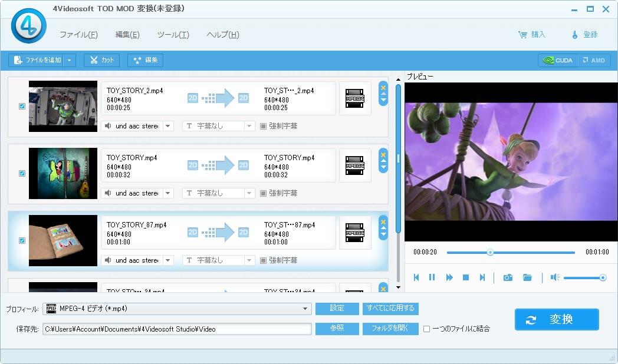This screenshot has width=618, height=364.
Task: Uncheck the TOY_STORY_2.mp4 file checkbox
Action: coord(22,106)
